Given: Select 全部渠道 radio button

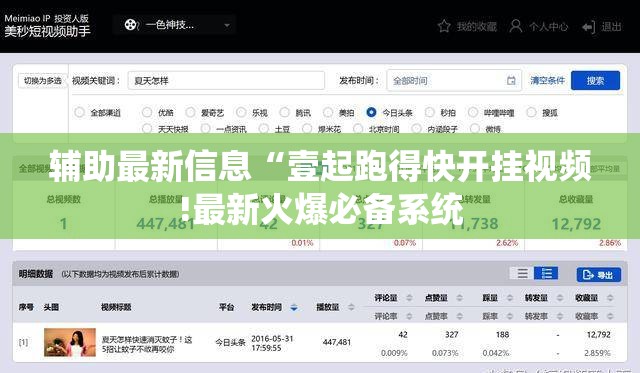Looking at the screenshot, I should click(80, 112).
